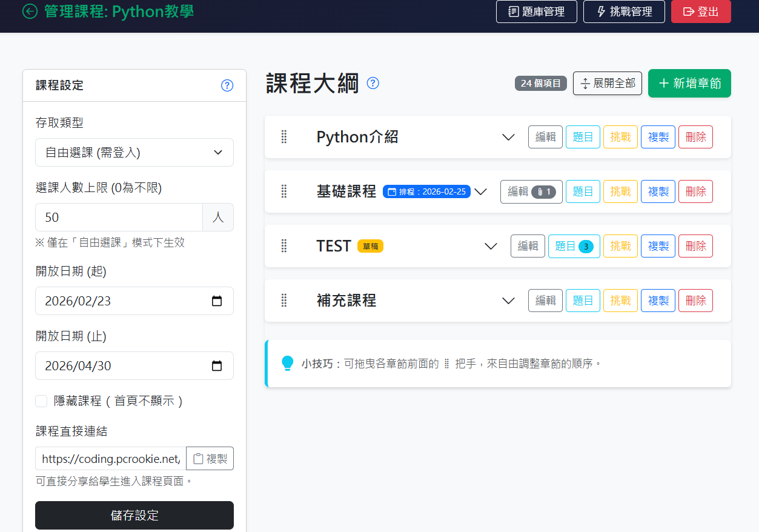
Task: Copy the course direct link with 複製
Action: click(210, 459)
